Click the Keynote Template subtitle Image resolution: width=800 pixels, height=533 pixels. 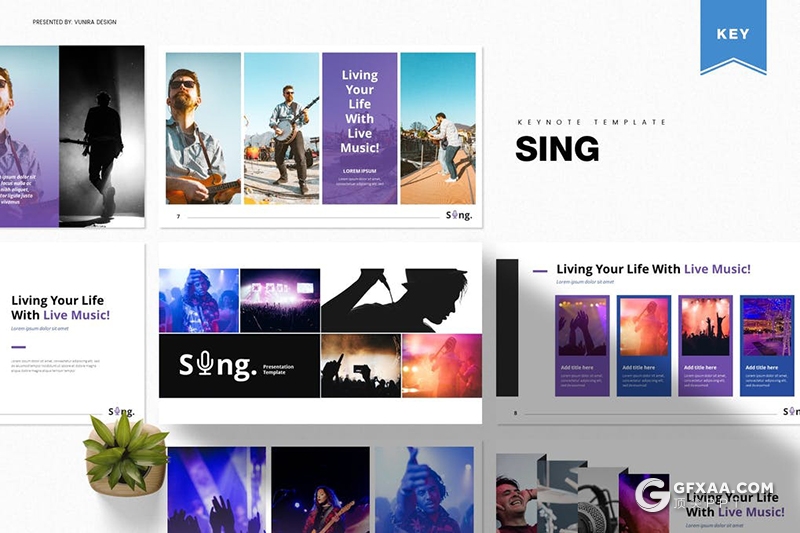(591, 122)
